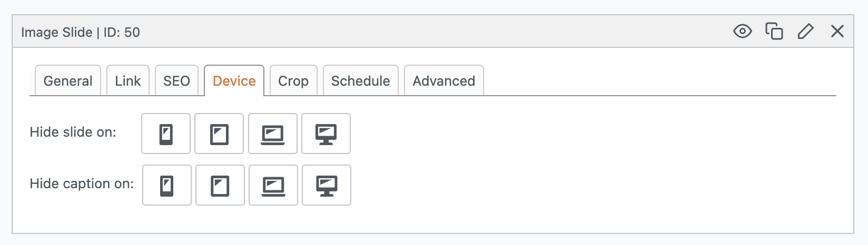The image size is (868, 245).
Task: Hide caption on tablet devices
Action: click(220, 186)
